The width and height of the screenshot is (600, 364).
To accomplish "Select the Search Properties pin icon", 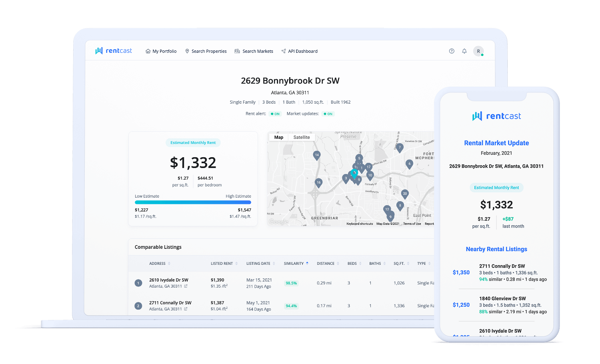I will (187, 51).
